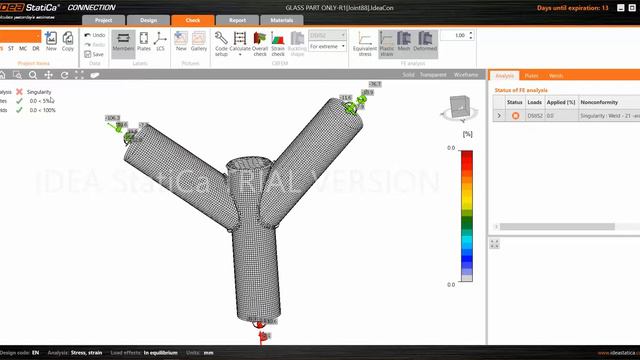Click the orange status icon in results row
The height and width of the screenshot is (360, 640).
[516, 116]
